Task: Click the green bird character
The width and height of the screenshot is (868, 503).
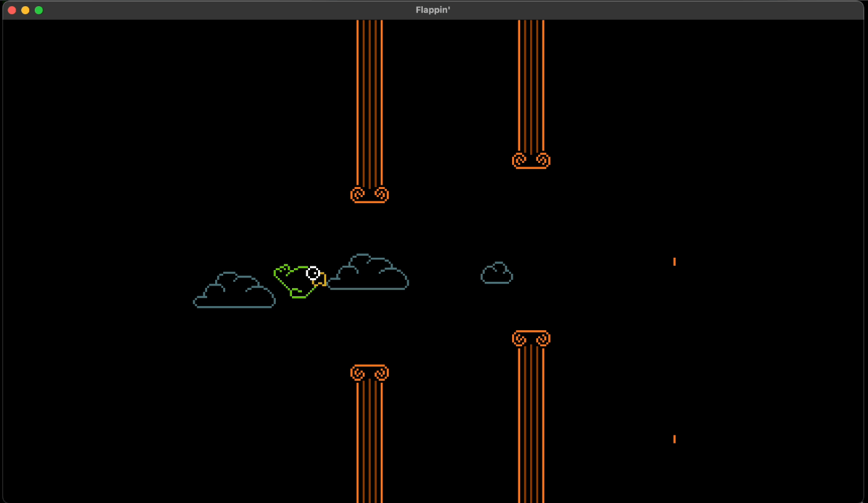Action: [300, 281]
